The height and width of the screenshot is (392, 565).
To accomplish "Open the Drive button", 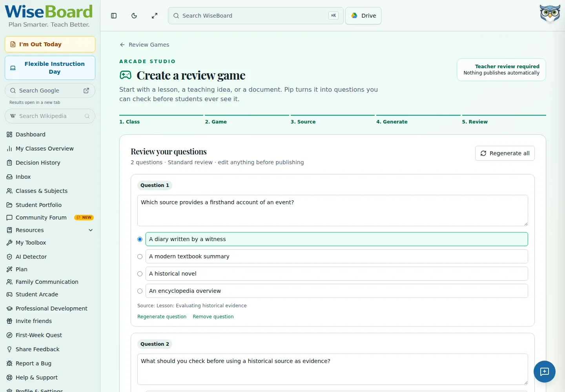I will (363, 16).
